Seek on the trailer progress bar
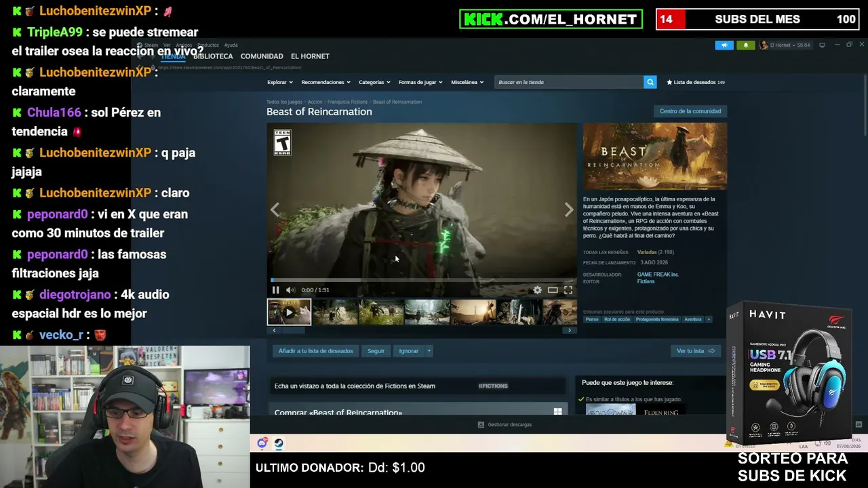 [x=422, y=279]
